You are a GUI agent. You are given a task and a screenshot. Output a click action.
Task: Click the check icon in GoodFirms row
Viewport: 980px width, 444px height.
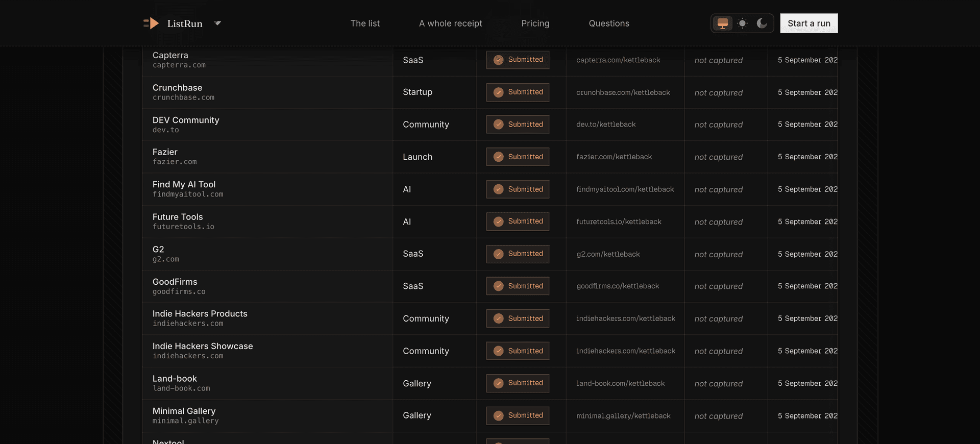[x=499, y=286]
